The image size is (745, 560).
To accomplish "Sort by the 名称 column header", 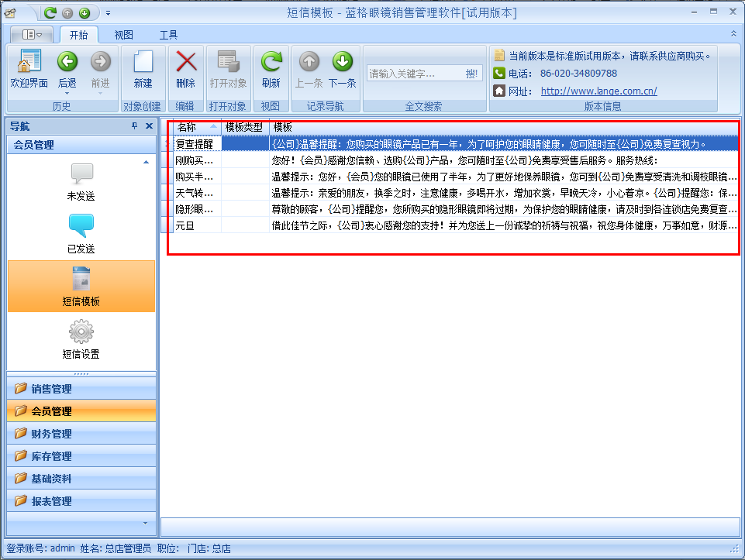I will coord(197,127).
